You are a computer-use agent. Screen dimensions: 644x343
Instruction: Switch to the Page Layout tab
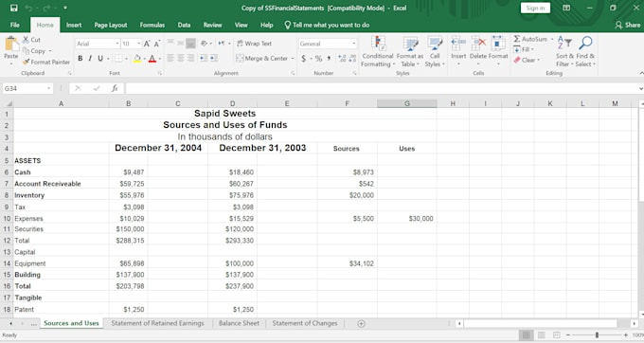[111, 25]
